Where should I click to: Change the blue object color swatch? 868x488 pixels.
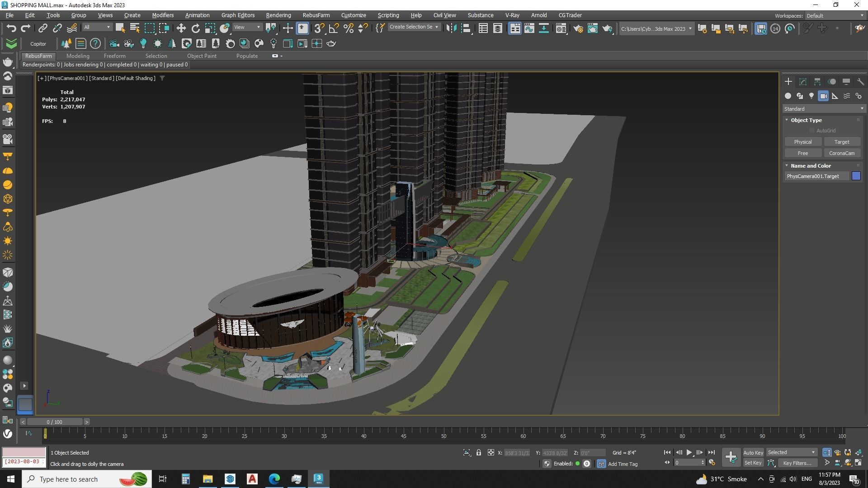[x=856, y=176]
